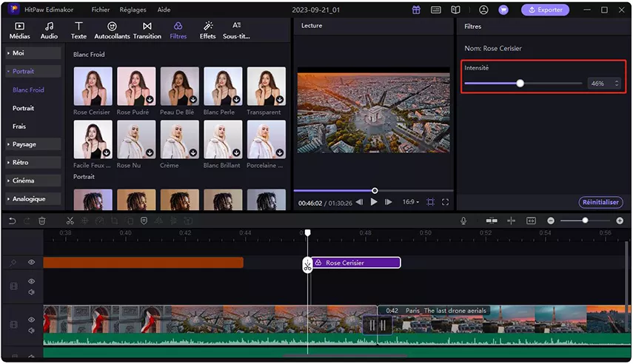
Task: Switch to the Texte tab
Action: [78, 30]
